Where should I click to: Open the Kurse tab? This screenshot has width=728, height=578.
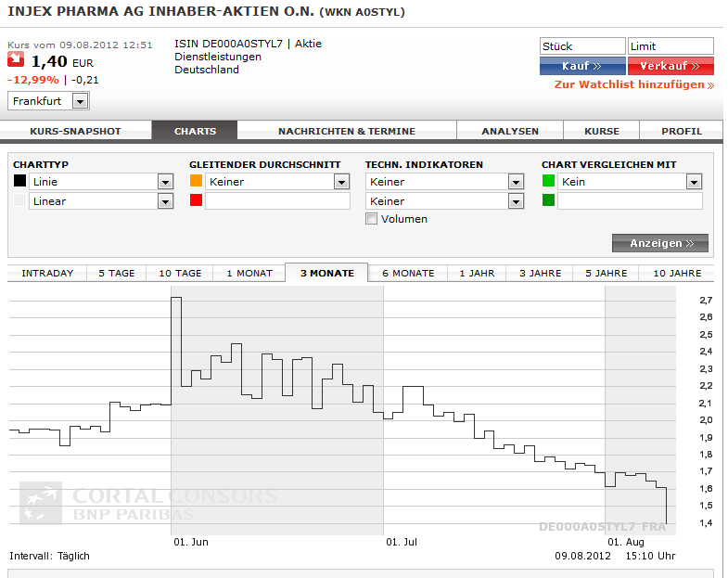pyautogui.click(x=602, y=132)
